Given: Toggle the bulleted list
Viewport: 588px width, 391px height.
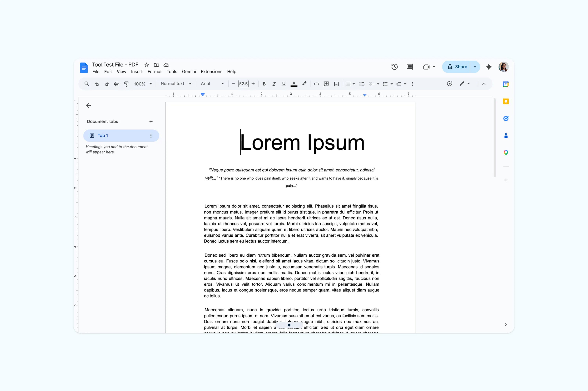Looking at the screenshot, I should coord(385,84).
